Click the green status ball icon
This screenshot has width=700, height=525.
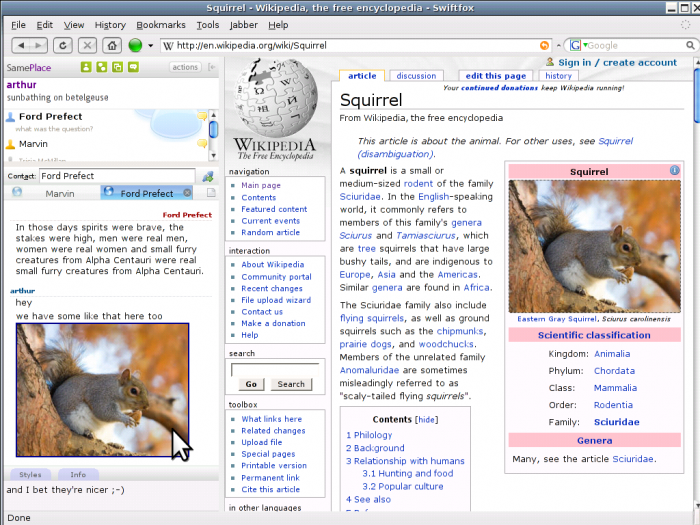(135, 45)
